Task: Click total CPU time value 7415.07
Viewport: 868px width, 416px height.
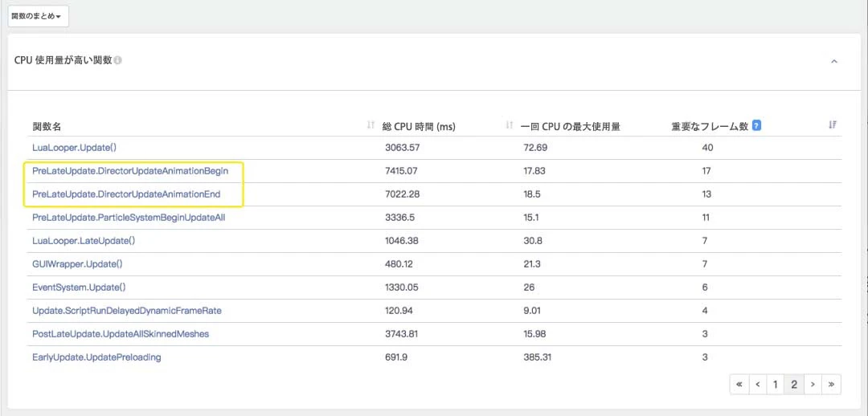Action: 401,171
